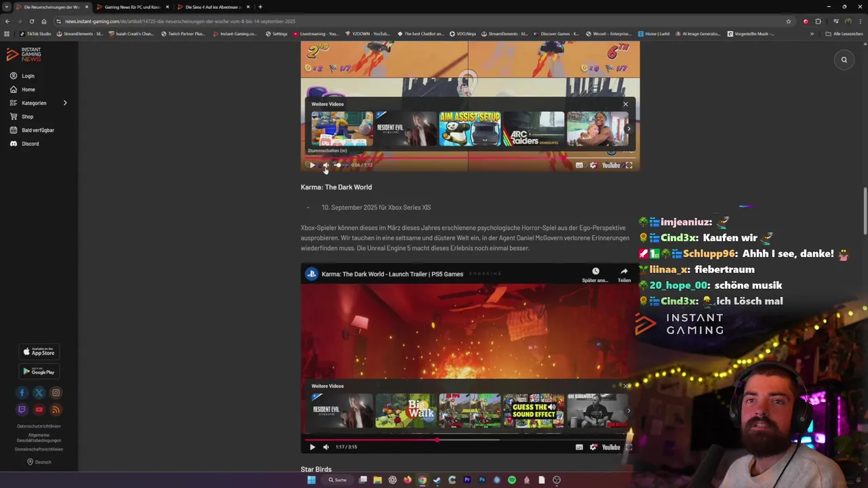This screenshot has height=488, width=868.
Task: Open the X (Twitter) social icon
Action: pos(39,392)
